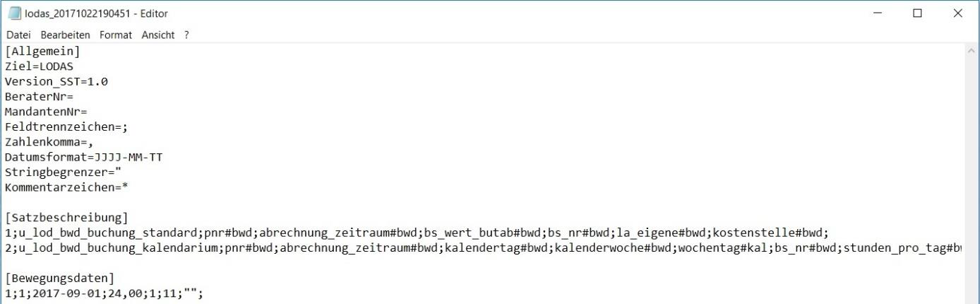Minimize the Editor window
Viewport: 980px width, 304px height.
coord(878,13)
